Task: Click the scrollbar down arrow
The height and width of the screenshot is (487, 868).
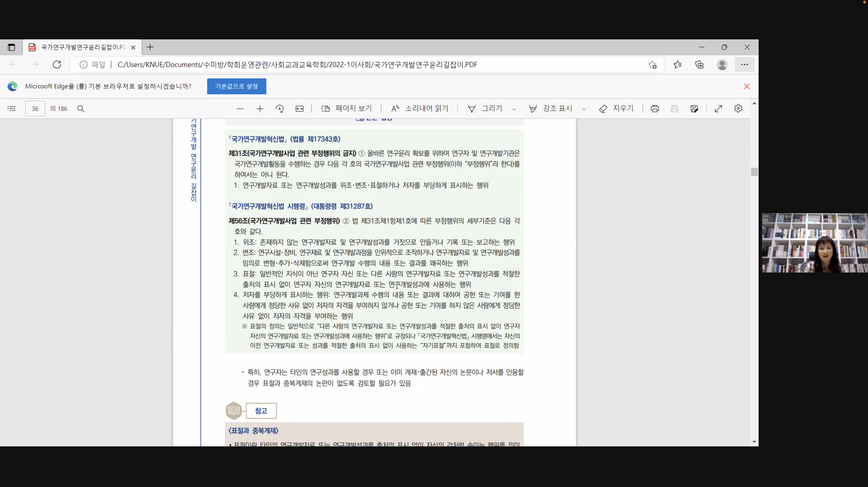Action: pos(754,441)
